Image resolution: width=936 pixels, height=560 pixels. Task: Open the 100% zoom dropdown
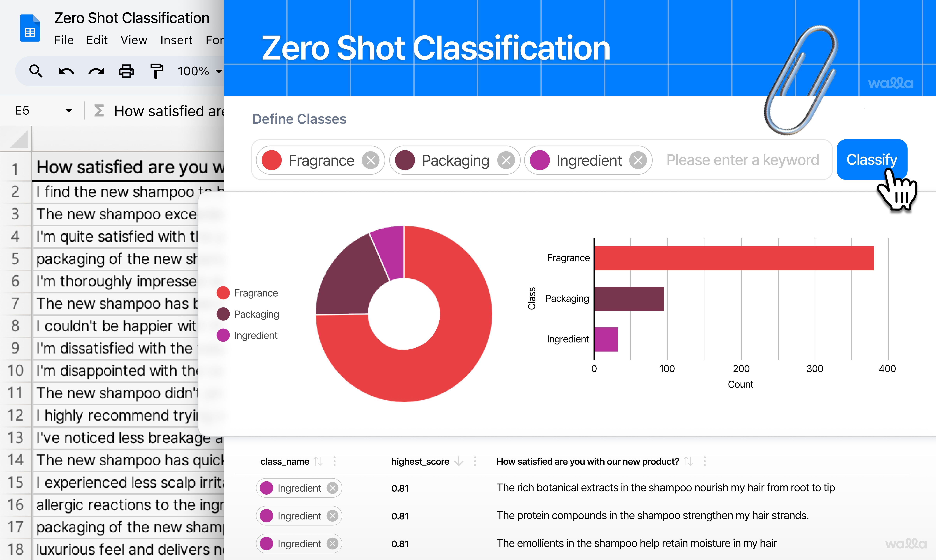click(x=219, y=71)
